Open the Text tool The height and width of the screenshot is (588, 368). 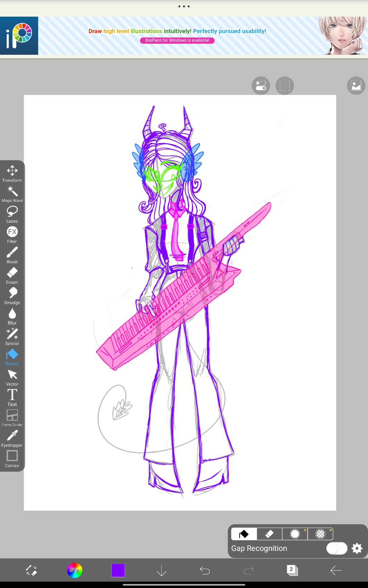12,398
